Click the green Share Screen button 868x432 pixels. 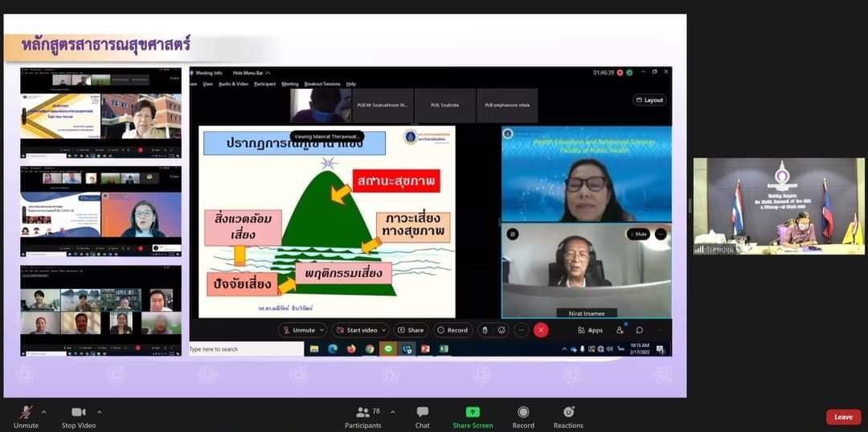473,417
